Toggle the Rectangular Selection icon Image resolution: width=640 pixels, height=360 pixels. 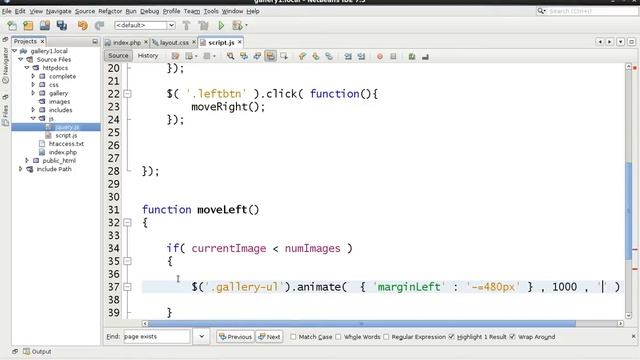point(284,56)
